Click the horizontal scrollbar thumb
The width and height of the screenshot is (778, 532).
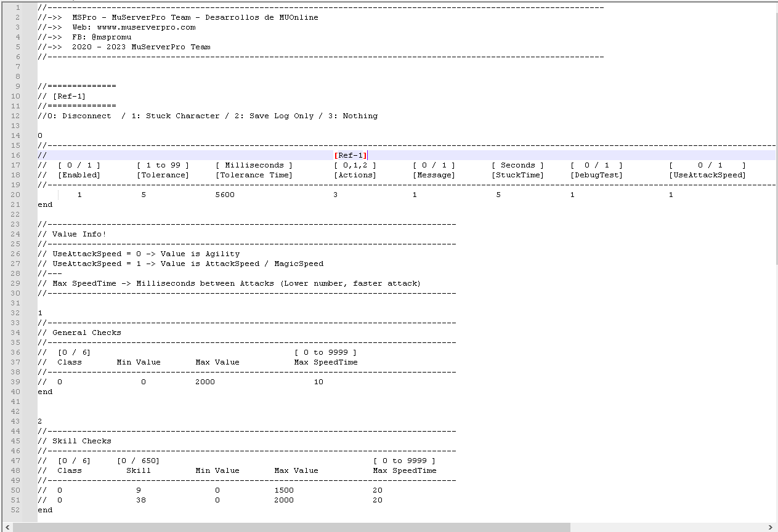coord(290,527)
